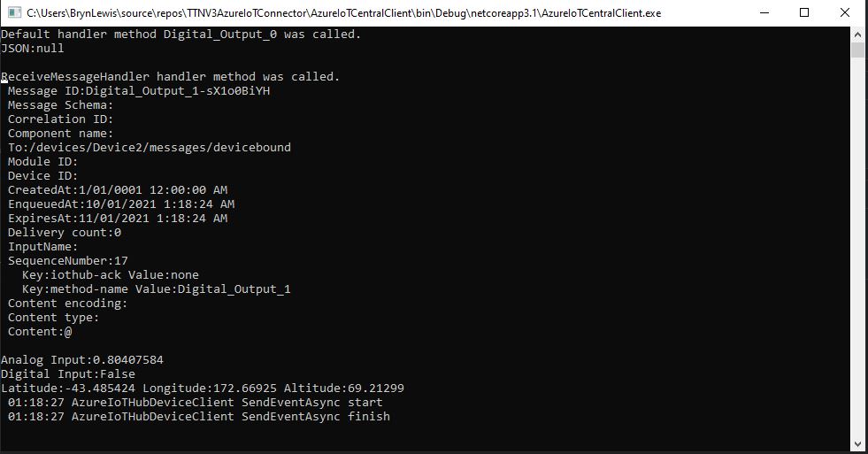This screenshot has height=454, width=868.
Task: Select the ExpiresAt timestamp line
Action: point(117,219)
